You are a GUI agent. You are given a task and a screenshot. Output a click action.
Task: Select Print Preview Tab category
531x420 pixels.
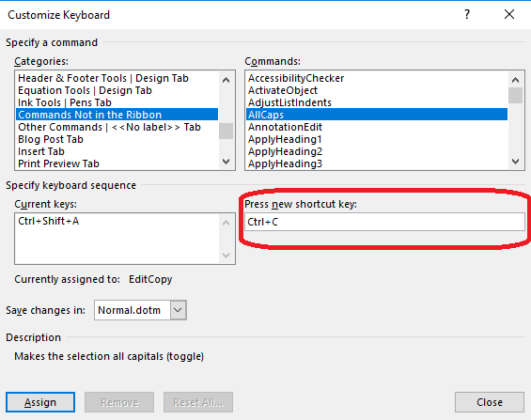click(117, 163)
